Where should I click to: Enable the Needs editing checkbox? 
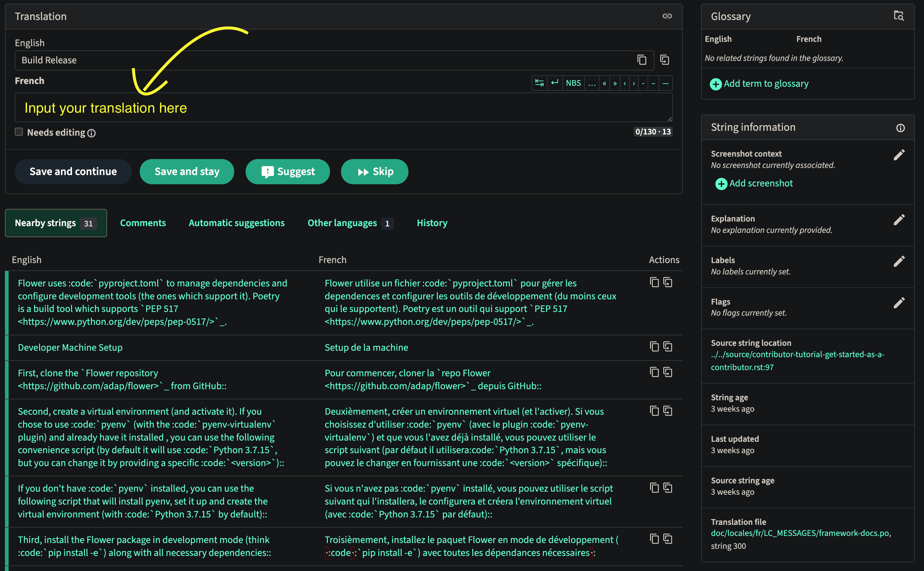19,132
